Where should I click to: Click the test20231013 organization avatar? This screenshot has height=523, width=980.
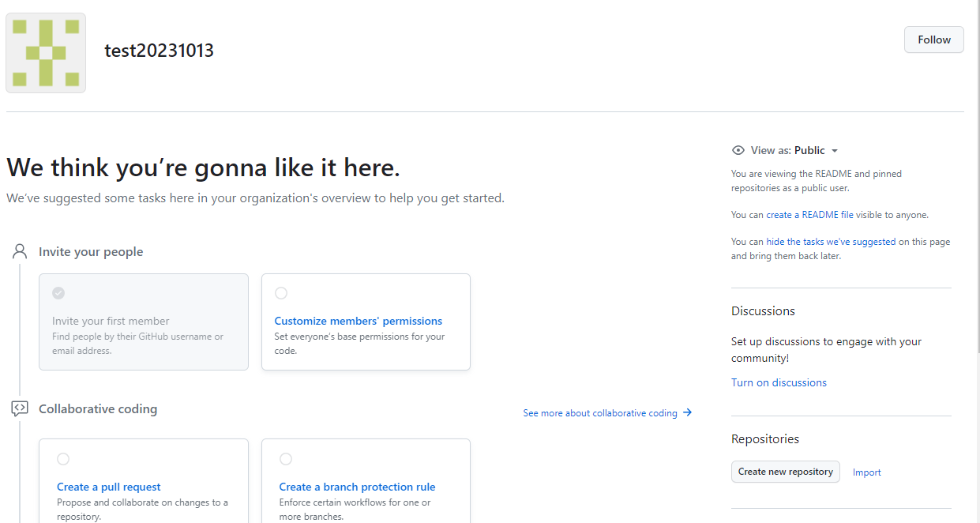[46, 53]
